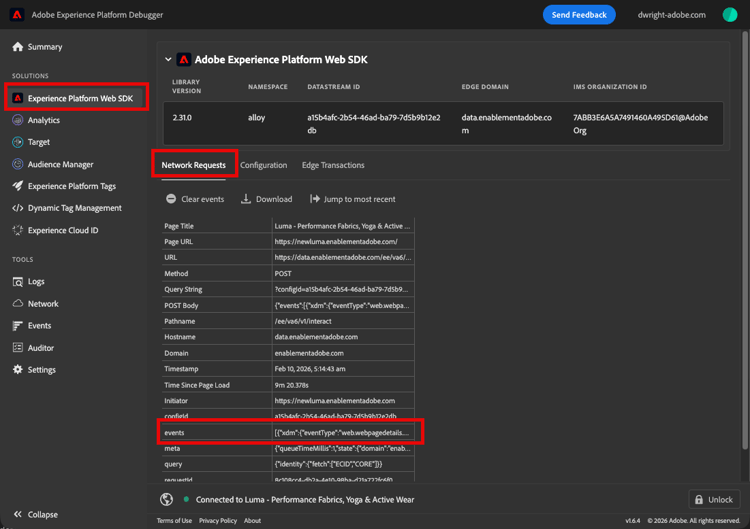The height and width of the screenshot is (529, 750).
Task: Click the Connected to Luma status text
Action: pos(305,499)
